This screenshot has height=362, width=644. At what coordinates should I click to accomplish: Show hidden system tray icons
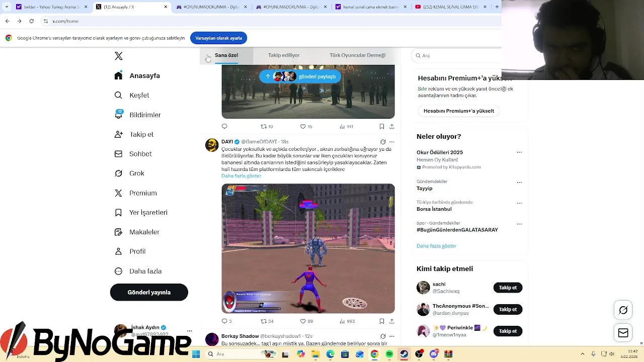pos(583,354)
